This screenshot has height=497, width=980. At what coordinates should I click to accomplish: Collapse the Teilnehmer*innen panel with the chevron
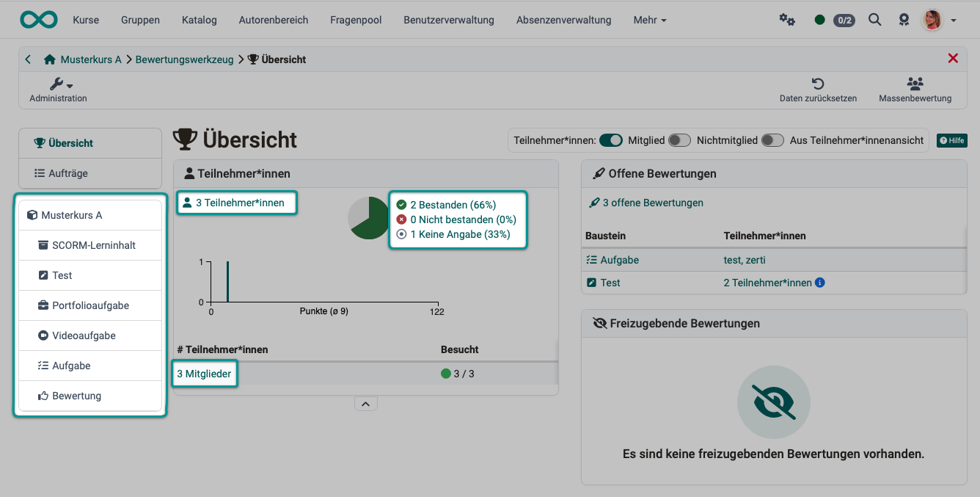[365, 403]
